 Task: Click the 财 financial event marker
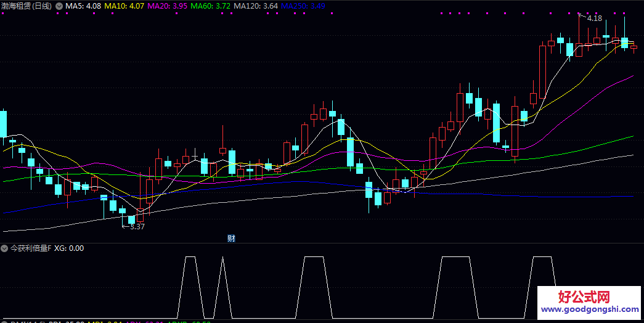point(232,239)
